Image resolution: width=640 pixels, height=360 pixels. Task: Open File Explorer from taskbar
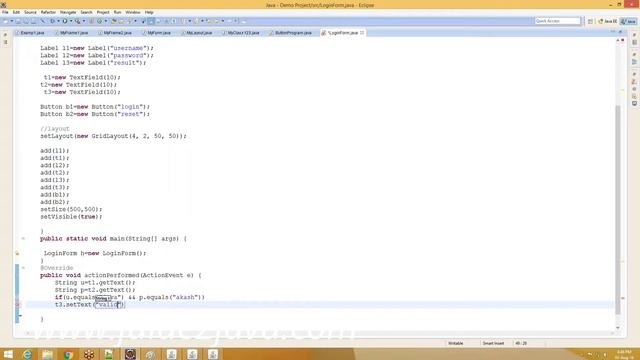(x=48, y=354)
